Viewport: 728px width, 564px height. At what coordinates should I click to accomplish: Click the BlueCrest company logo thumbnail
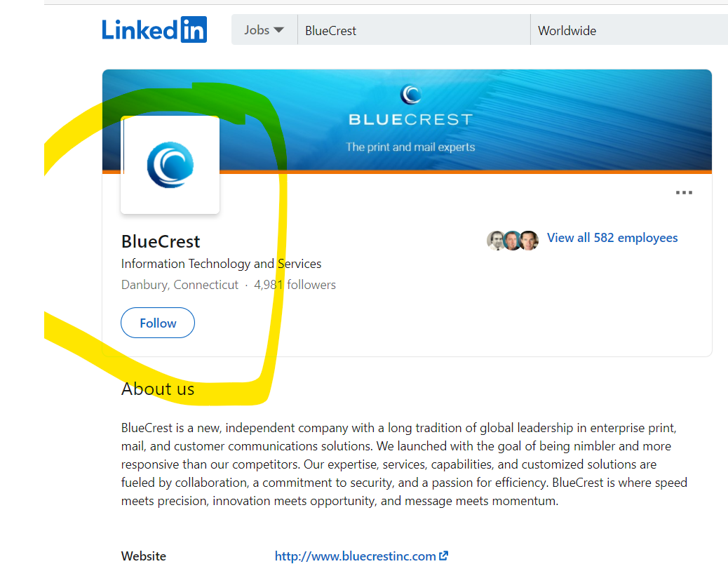[170, 165]
